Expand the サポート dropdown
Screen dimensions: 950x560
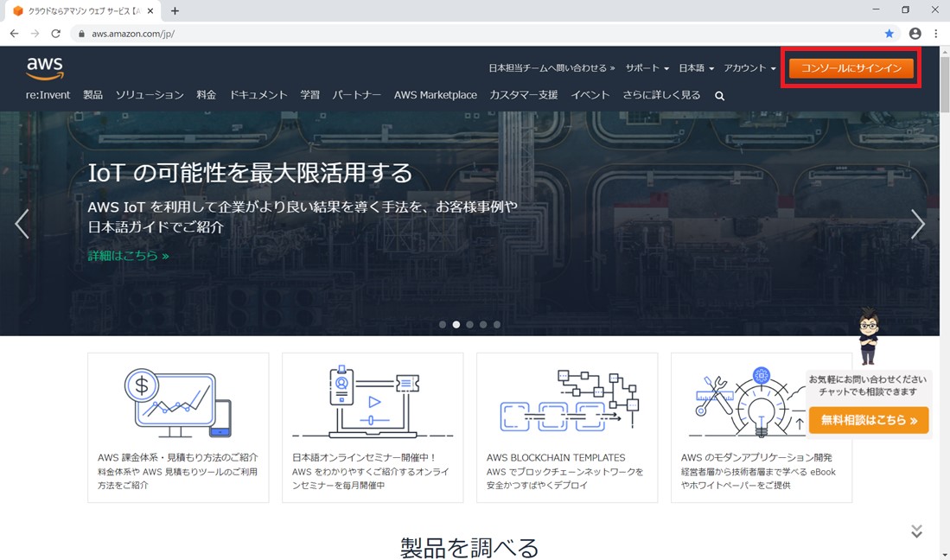click(x=647, y=67)
